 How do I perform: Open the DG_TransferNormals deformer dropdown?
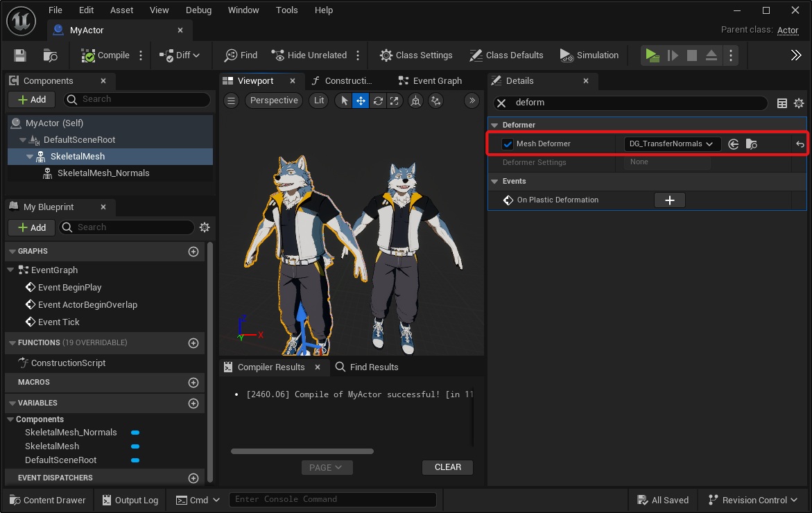[x=672, y=144]
